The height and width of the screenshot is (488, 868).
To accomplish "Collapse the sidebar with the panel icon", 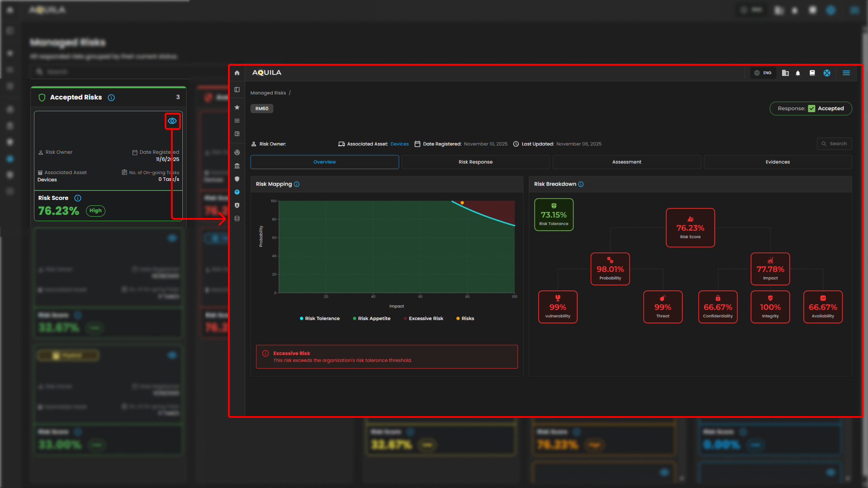I will click(237, 90).
